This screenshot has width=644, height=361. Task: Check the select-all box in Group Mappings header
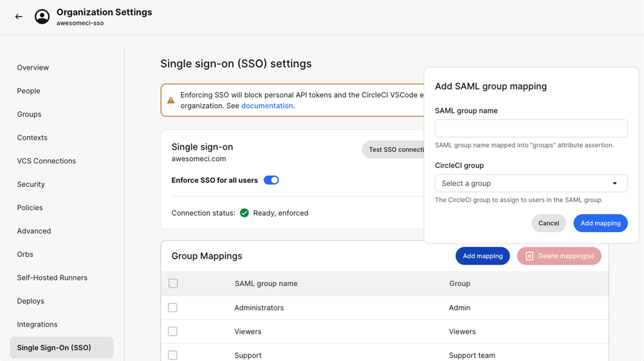tap(173, 283)
